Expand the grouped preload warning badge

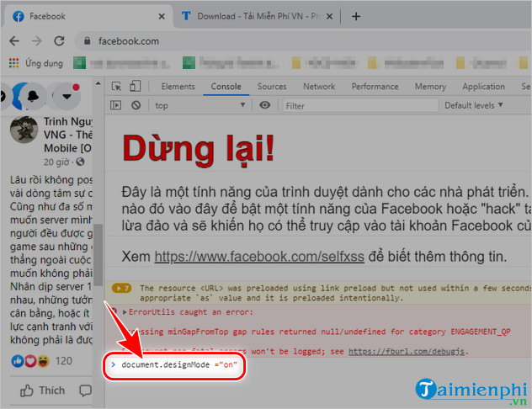(121, 289)
